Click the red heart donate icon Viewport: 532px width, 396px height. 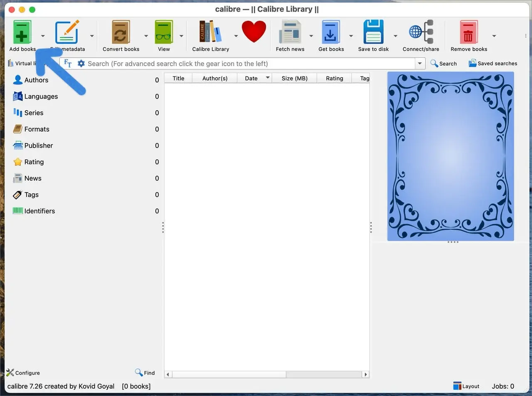click(x=254, y=32)
